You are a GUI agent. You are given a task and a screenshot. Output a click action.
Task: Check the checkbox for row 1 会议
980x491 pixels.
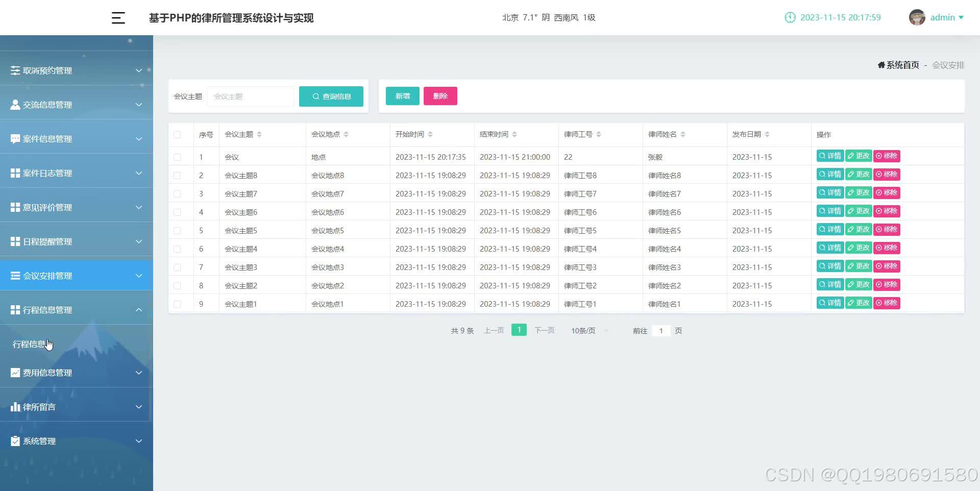point(177,157)
